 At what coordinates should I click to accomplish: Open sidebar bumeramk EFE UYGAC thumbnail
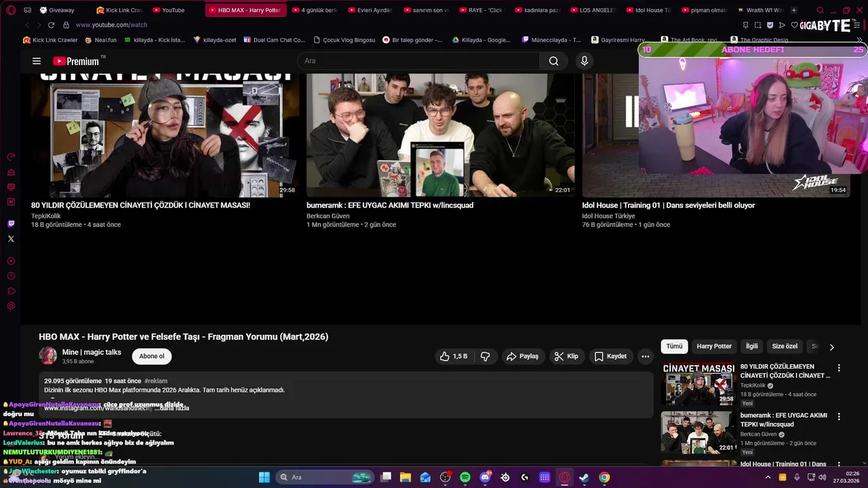(x=698, y=432)
